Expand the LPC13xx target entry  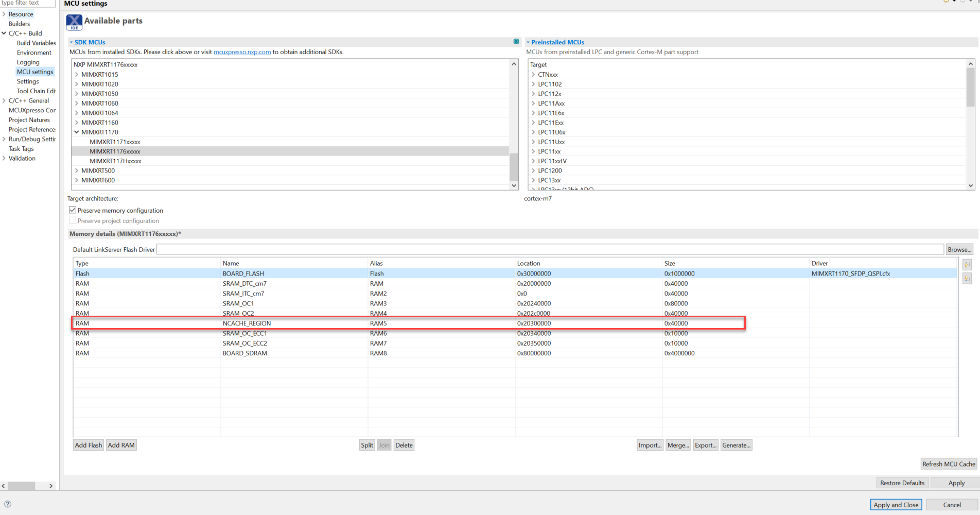point(533,180)
